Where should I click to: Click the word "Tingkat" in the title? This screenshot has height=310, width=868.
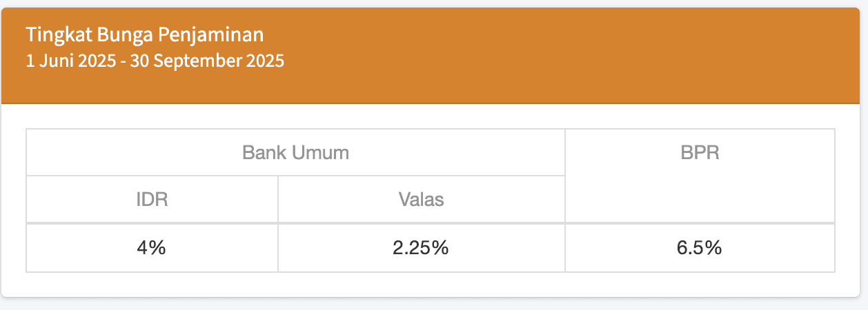point(58,34)
